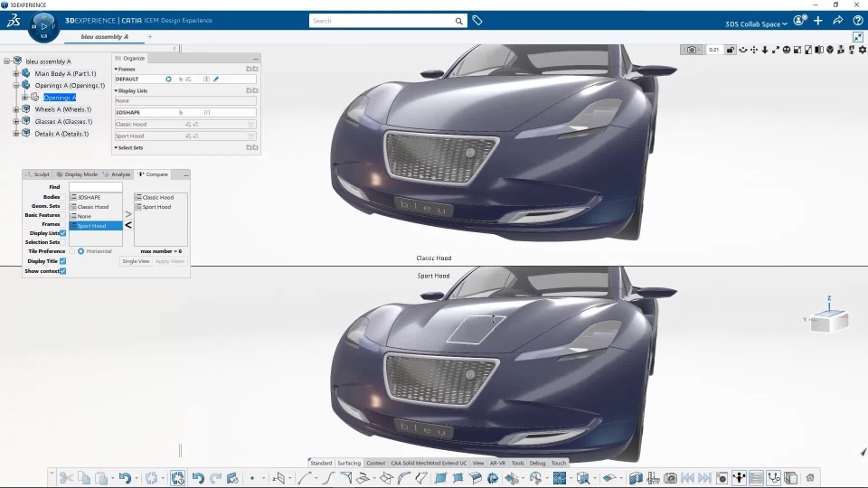The width and height of the screenshot is (868, 488).
Task: Collapse the bleu assembly A root node
Action: tap(6, 61)
